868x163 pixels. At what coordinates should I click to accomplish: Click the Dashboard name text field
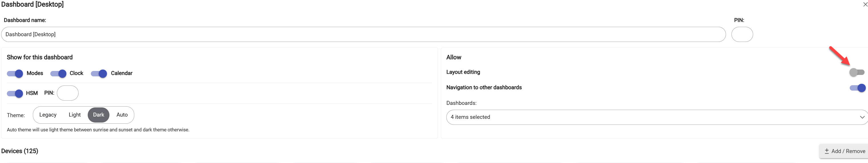click(x=363, y=34)
